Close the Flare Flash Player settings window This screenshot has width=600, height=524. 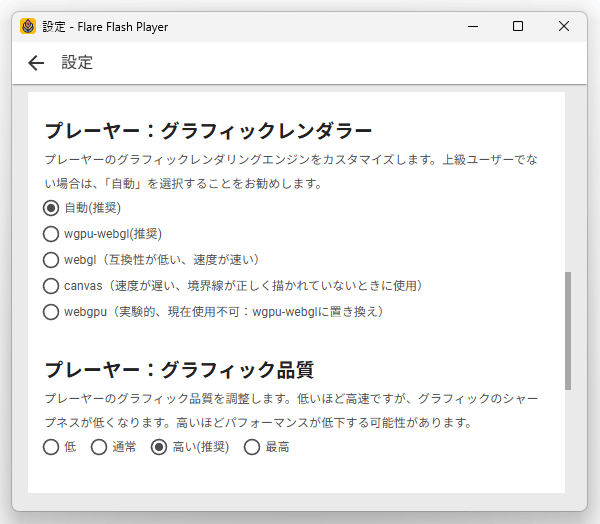click(x=564, y=26)
